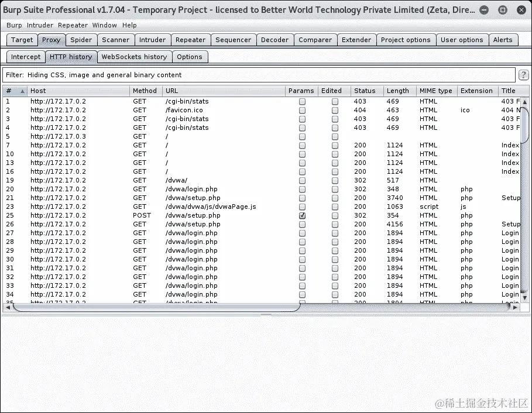Viewport: 532px width, 413px height.
Task: Switch to the Intercept sub-tab
Action: tap(26, 57)
